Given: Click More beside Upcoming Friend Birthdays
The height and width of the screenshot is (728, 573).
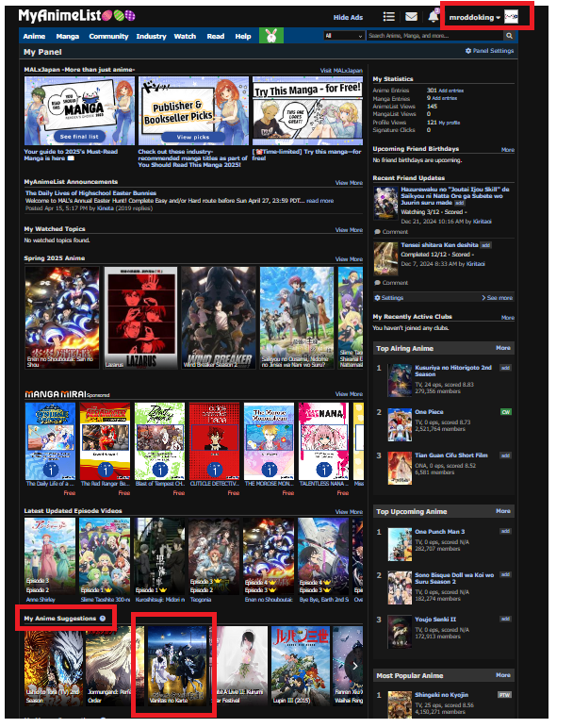Looking at the screenshot, I should pos(508,150).
